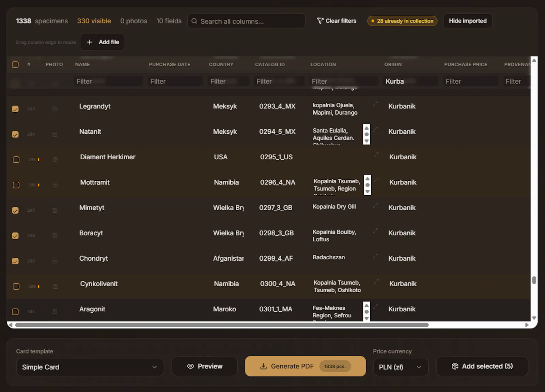The width and height of the screenshot is (545, 392).
Task: Expand the location cell of Chondryt
Action: [375, 256]
